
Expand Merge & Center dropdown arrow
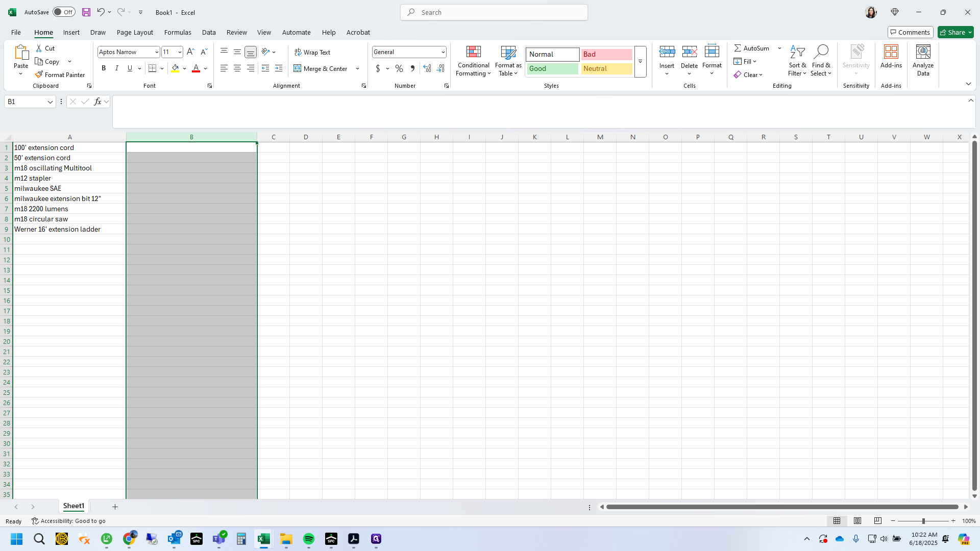tap(357, 68)
